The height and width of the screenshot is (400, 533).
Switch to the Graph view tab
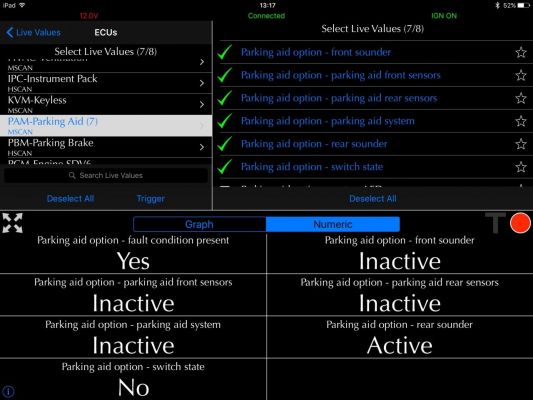(x=200, y=224)
